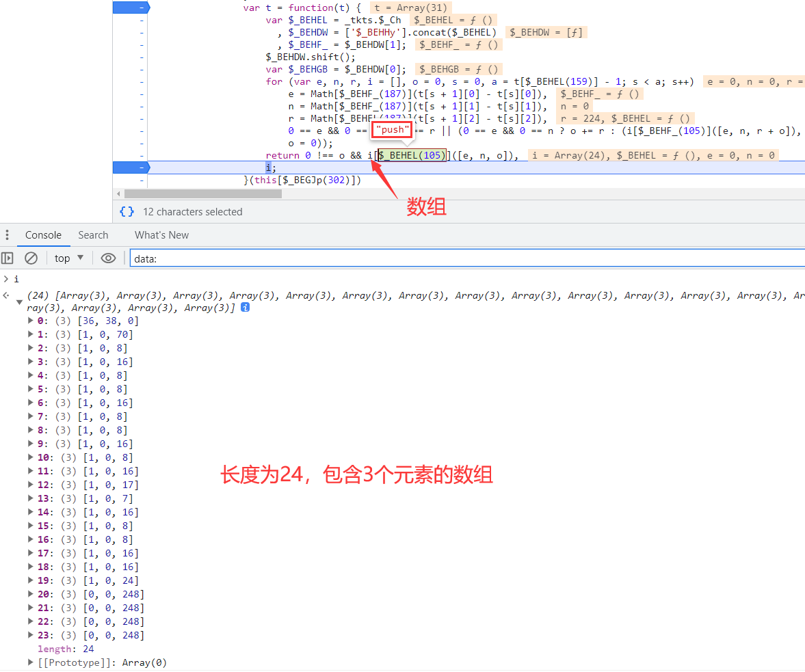Show the console sidebar panel
Viewport: 805px width, 672px height.
(8, 258)
